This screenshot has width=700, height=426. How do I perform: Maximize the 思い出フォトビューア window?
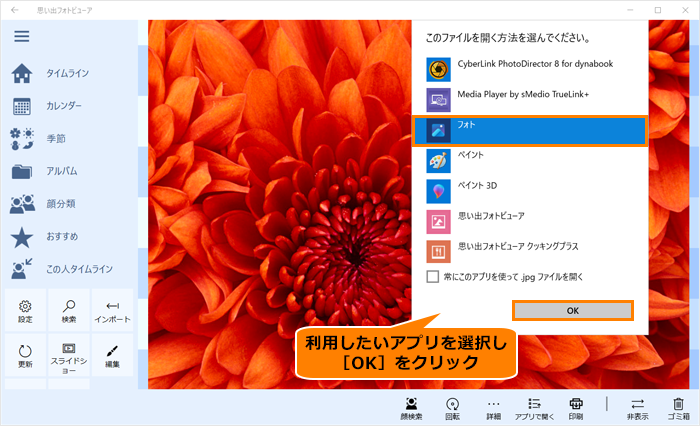coord(658,10)
